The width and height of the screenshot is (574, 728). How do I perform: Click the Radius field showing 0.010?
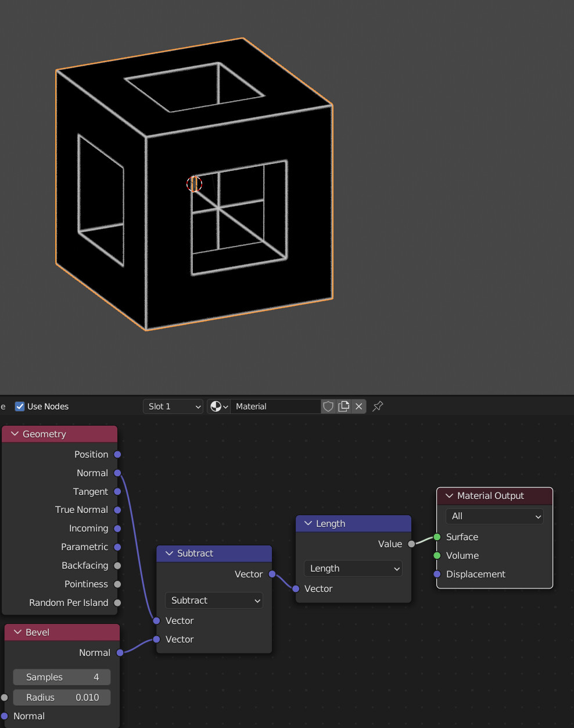[x=62, y=697]
